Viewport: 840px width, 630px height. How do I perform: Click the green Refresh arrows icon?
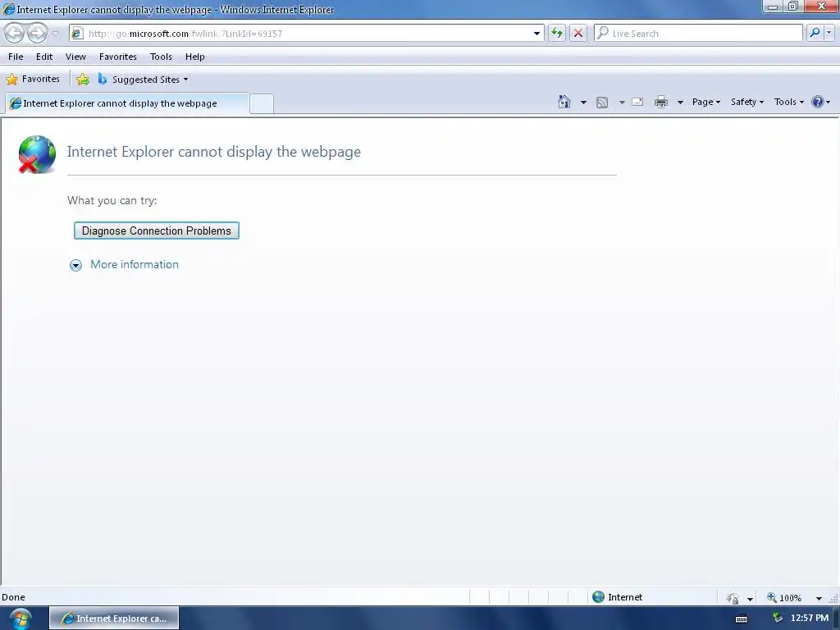[557, 33]
